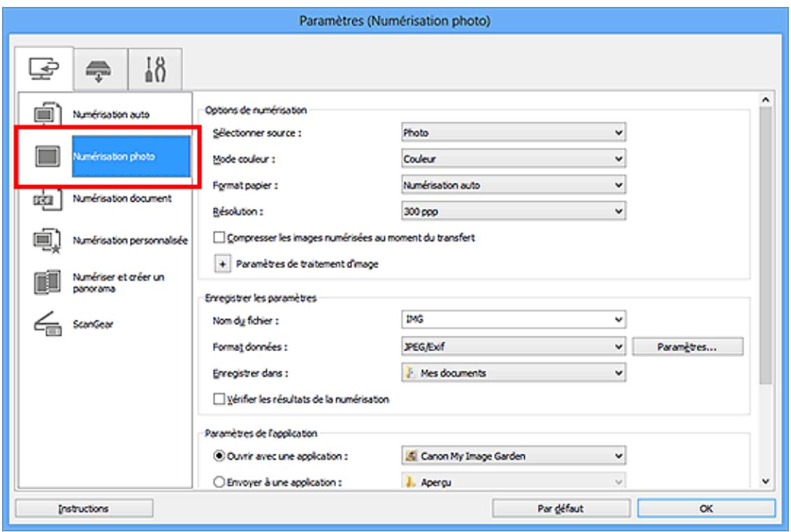
Task: Click the Paramètres... button
Action: (x=687, y=347)
